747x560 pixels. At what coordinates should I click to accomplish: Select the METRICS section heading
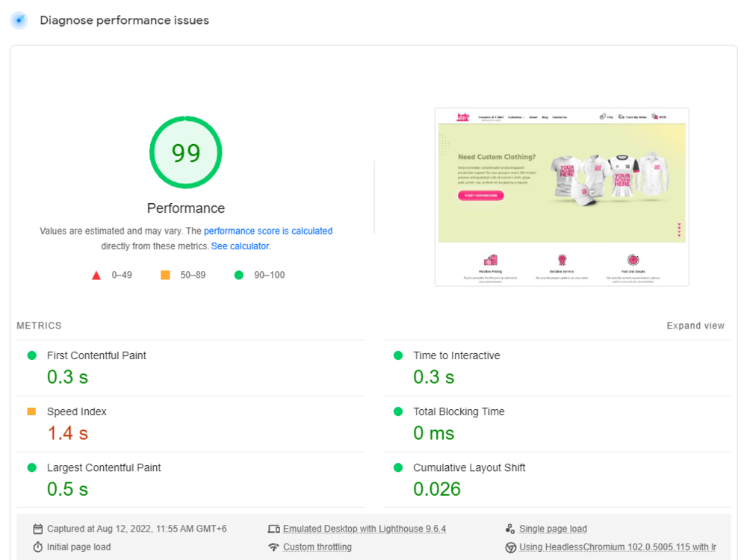[39, 326]
